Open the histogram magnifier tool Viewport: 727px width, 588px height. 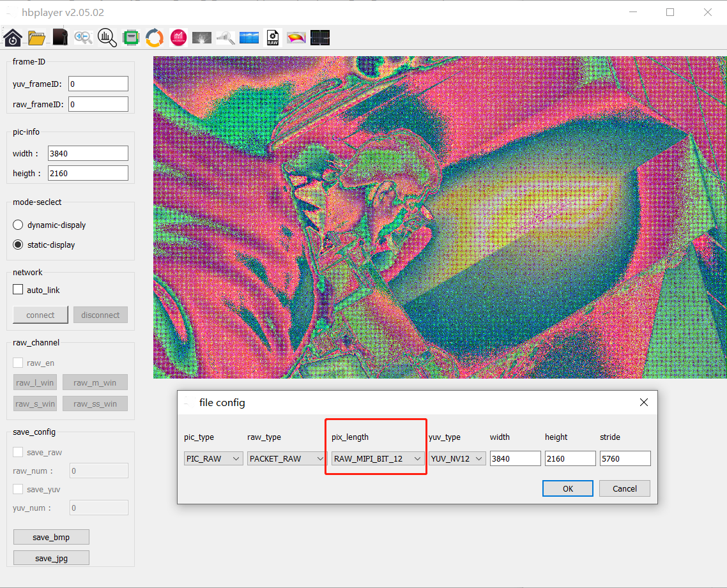[107, 38]
